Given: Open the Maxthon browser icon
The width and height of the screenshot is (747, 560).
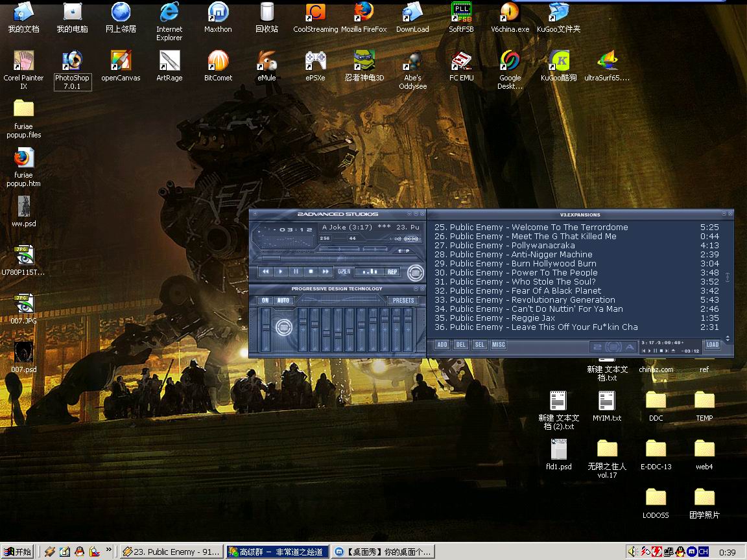Looking at the screenshot, I should click(218, 17).
